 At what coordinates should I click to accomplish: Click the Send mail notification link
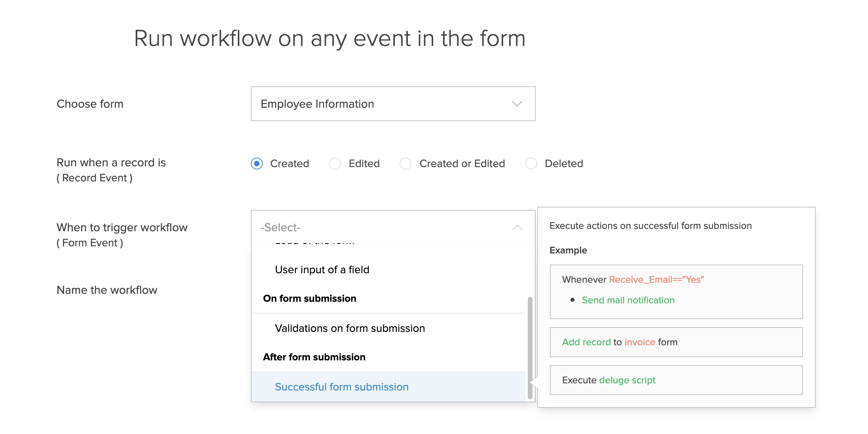point(628,300)
